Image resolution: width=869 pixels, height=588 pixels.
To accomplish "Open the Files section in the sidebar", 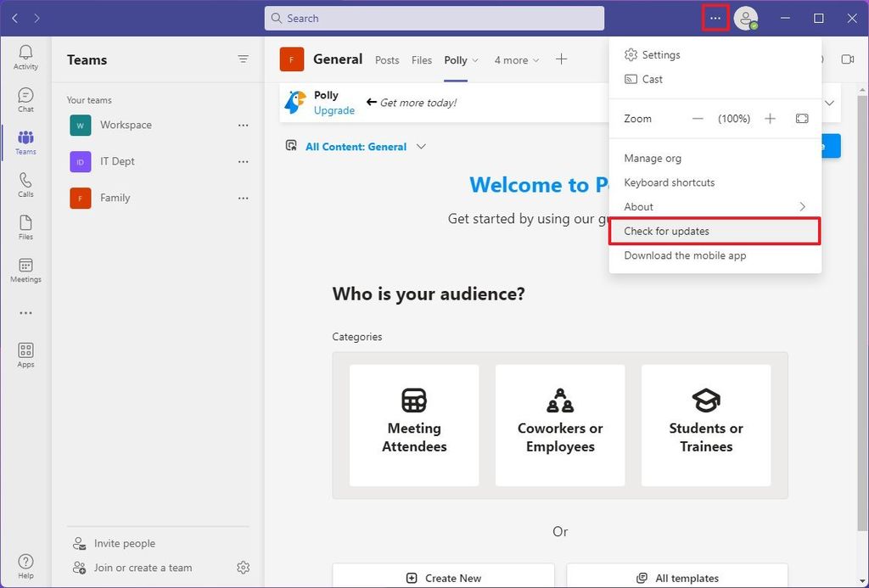I will (x=25, y=226).
